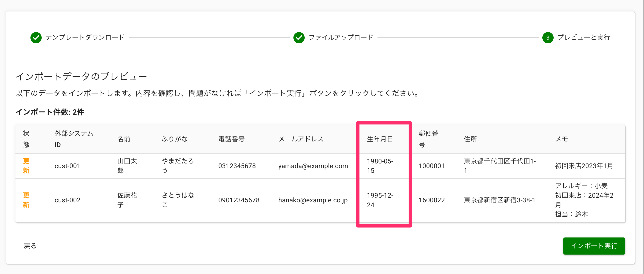This screenshot has height=274, width=644.
Task: Click email hanako@example.co.jp
Action: [x=313, y=200]
